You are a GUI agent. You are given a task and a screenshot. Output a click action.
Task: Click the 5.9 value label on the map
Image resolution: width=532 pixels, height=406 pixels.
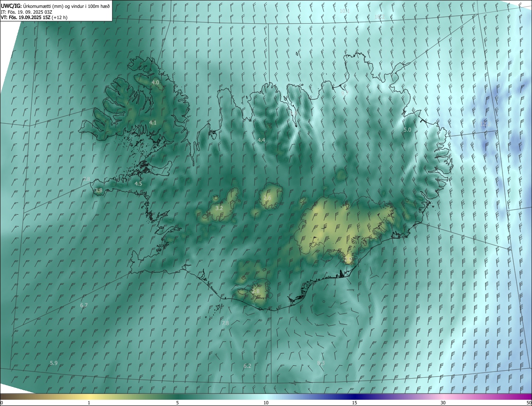click(54, 363)
